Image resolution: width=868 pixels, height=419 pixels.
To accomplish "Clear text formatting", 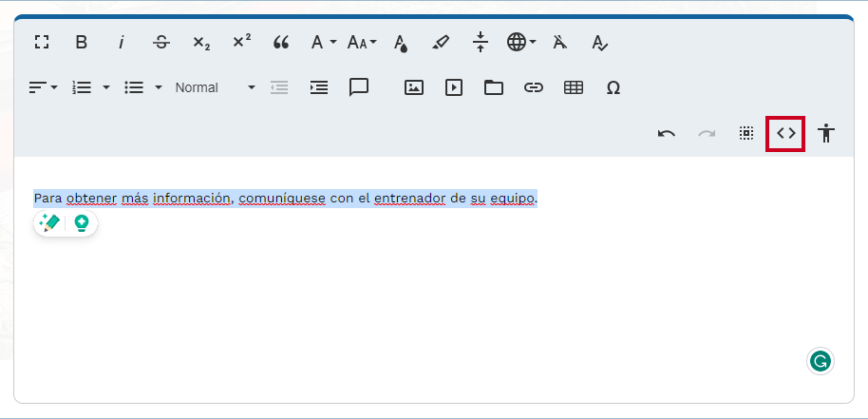I will tap(560, 42).
